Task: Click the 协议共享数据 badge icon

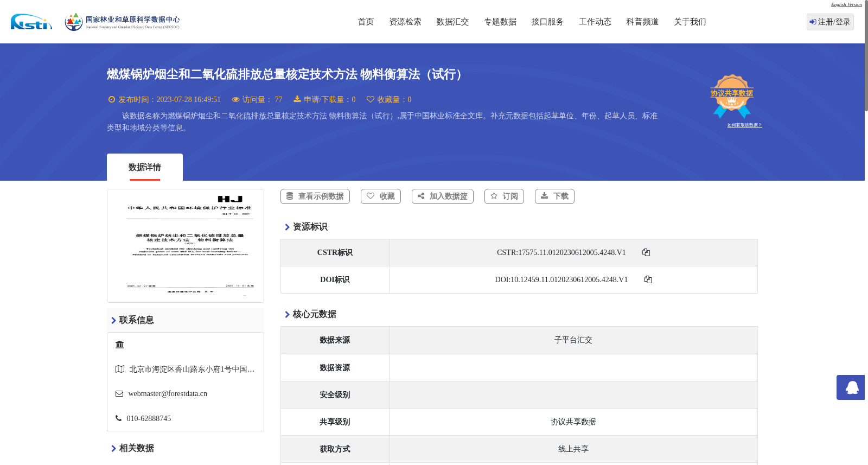Action: point(732,96)
